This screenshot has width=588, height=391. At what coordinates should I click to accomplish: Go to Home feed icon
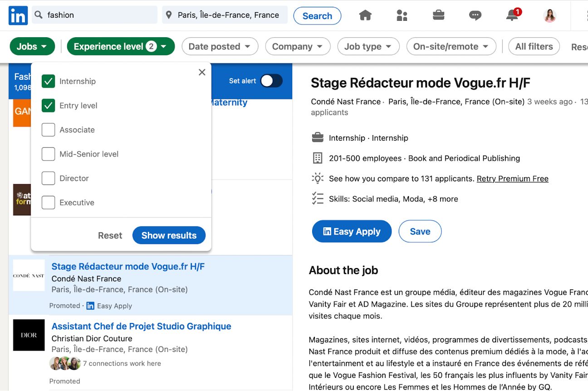pyautogui.click(x=365, y=15)
